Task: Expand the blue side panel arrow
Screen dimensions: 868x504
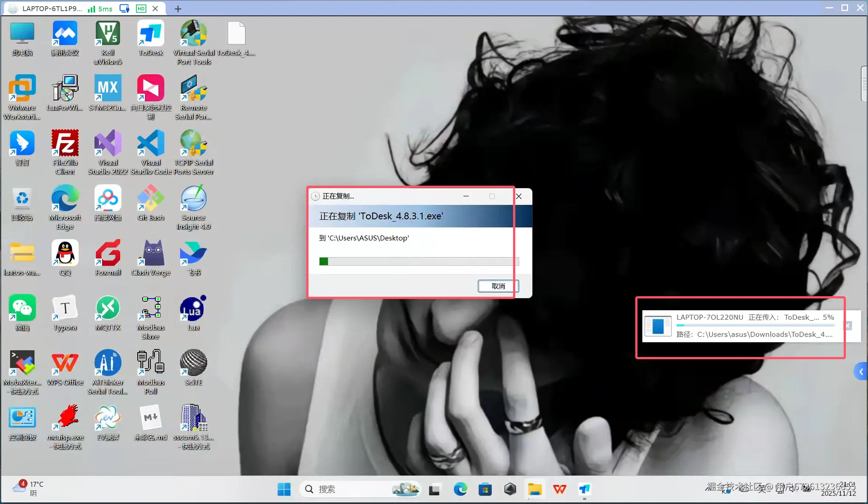Action: click(x=861, y=372)
